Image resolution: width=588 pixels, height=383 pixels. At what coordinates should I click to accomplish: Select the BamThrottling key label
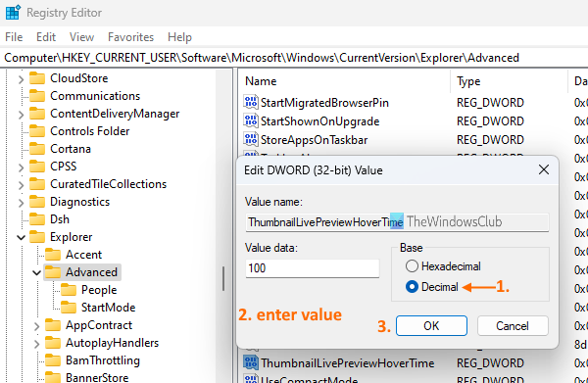(x=103, y=360)
